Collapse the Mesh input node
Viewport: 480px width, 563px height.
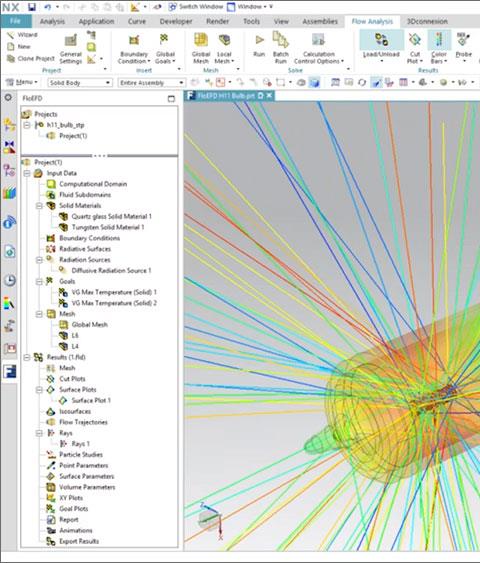[39, 314]
